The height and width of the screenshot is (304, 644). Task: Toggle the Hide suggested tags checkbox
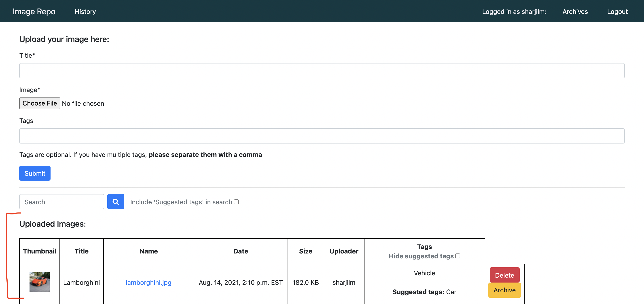point(458,256)
